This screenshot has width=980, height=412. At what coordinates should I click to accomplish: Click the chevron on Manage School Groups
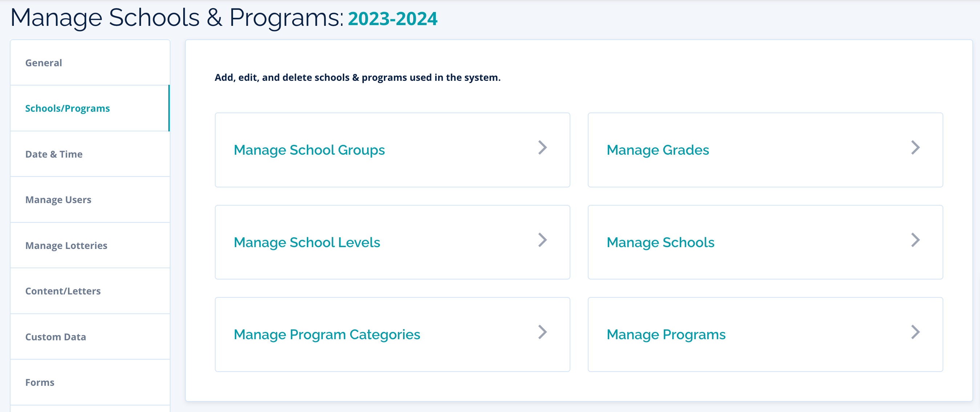[542, 148]
